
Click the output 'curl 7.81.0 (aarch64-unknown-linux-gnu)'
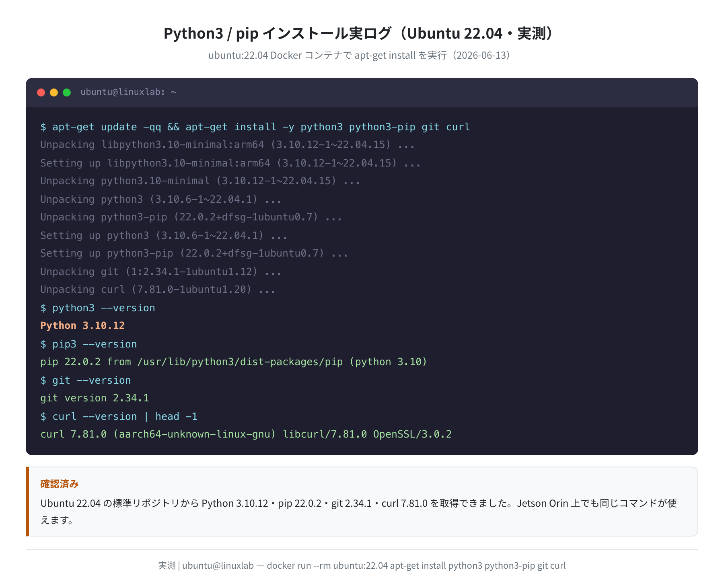coord(246,434)
